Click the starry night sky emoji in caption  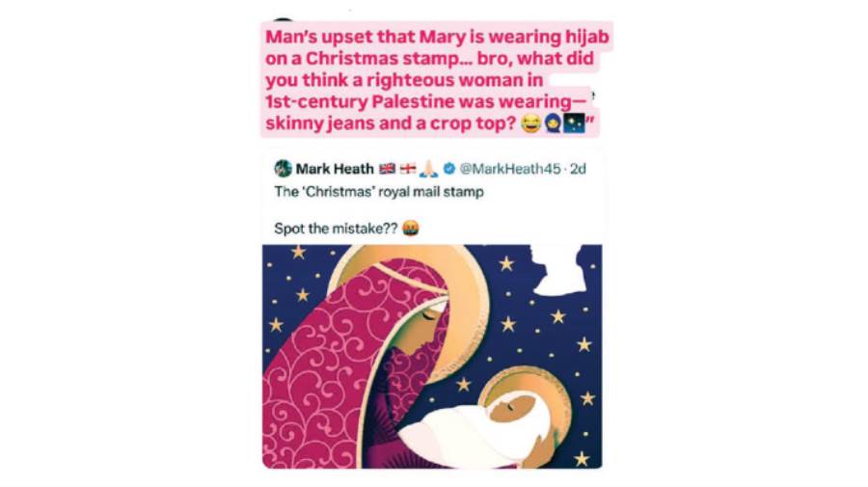[x=573, y=123]
